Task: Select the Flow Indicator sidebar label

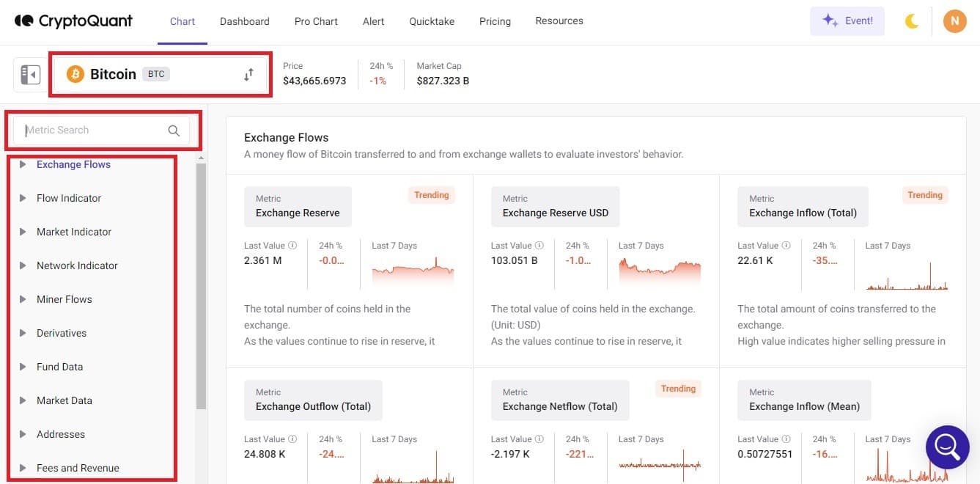Action: (69, 198)
